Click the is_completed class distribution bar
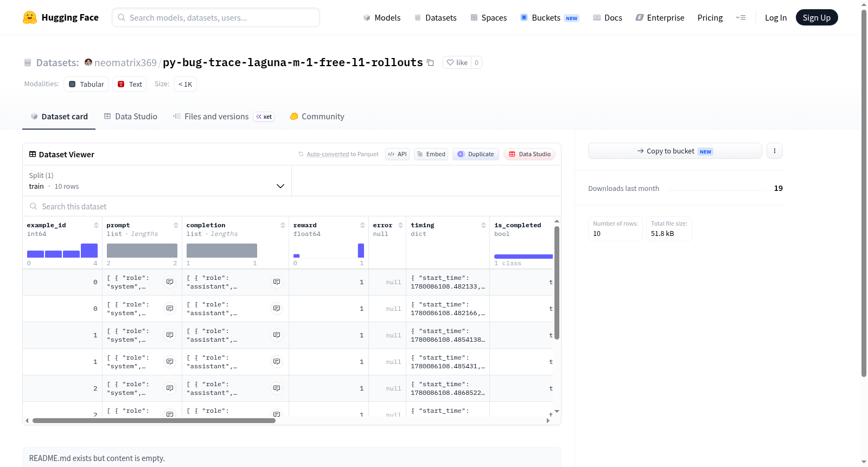Screen dimensions: 868x467 [524, 256]
